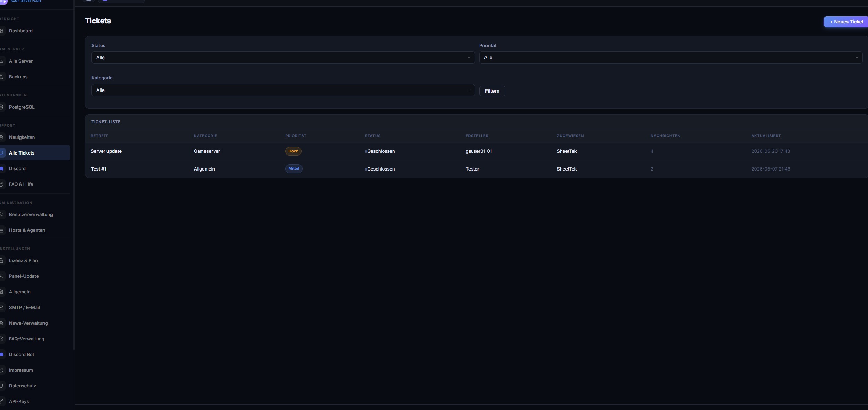Image resolution: width=868 pixels, height=410 pixels.
Task: Click the FAQ & Hilfe question icon
Action: click(x=2, y=184)
